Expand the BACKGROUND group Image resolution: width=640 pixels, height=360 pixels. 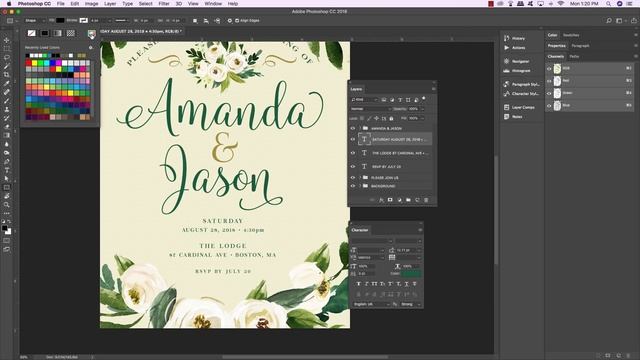tap(360, 186)
